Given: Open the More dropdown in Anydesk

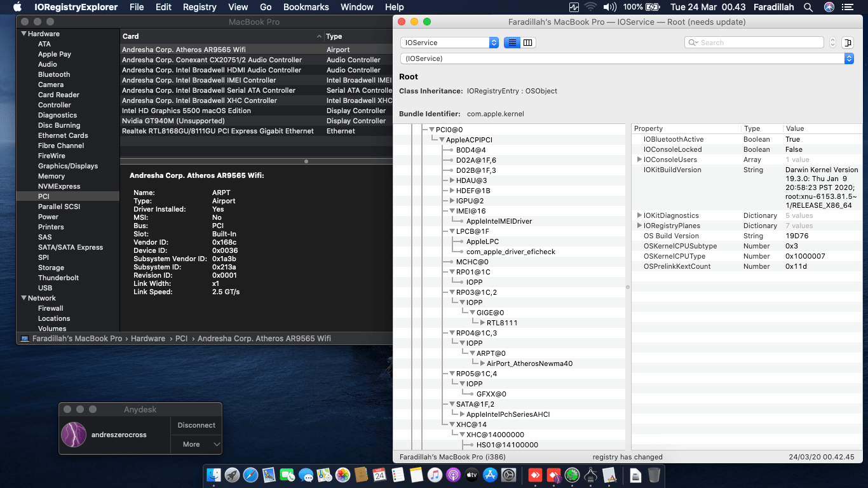Looking at the screenshot, I should [x=196, y=444].
